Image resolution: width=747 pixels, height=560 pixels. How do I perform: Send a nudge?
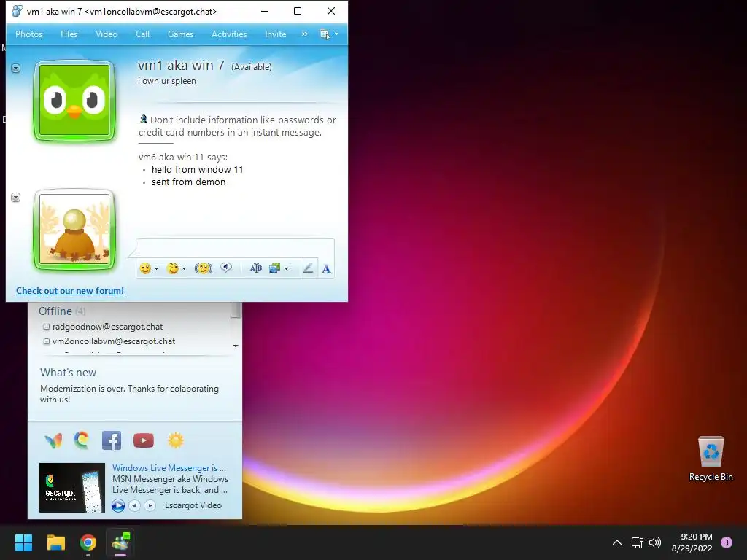click(x=204, y=268)
